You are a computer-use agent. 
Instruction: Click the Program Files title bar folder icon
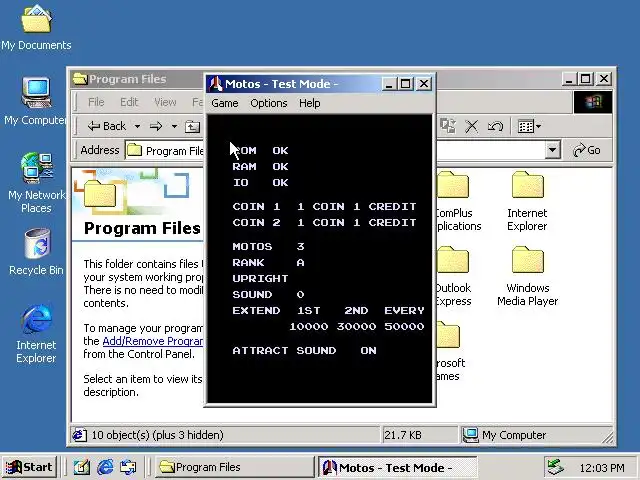(80, 79)
